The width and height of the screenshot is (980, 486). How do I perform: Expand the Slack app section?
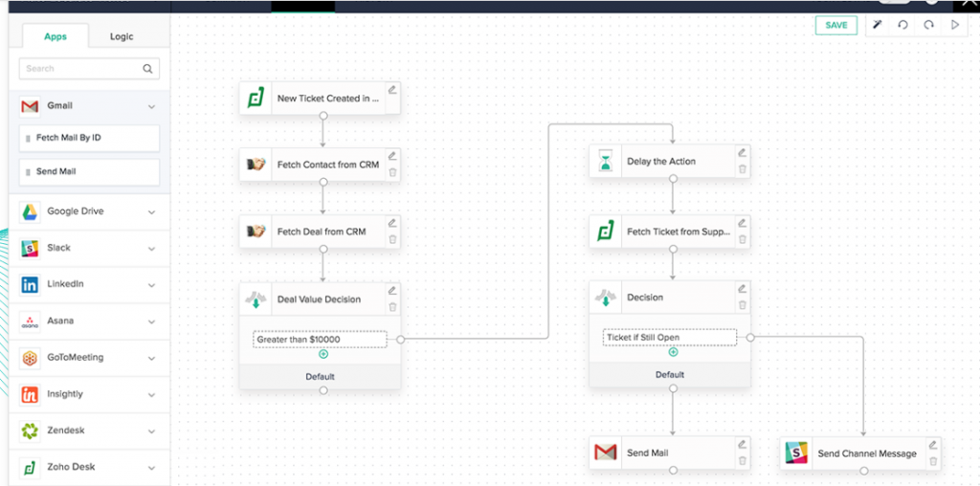point(151,249)
